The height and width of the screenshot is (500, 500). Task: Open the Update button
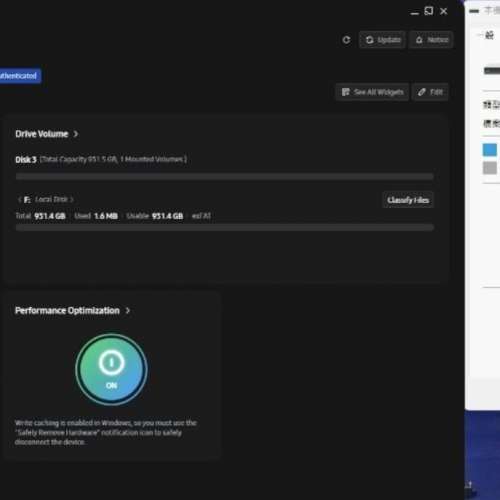pyautogui.click(x=382, y=40)
